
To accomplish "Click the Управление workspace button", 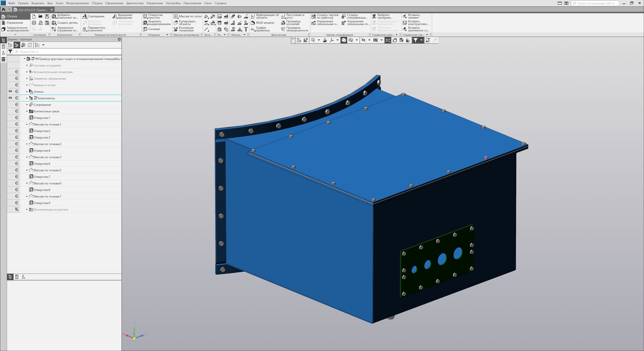I will click(x=14, y=23).
